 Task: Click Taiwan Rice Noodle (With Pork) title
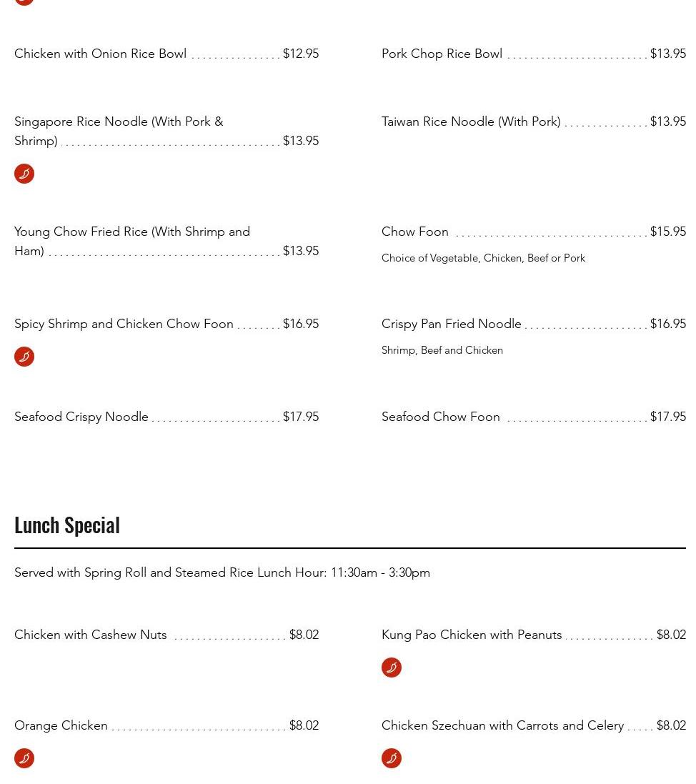pyautogui.click(x=471, y=121)
